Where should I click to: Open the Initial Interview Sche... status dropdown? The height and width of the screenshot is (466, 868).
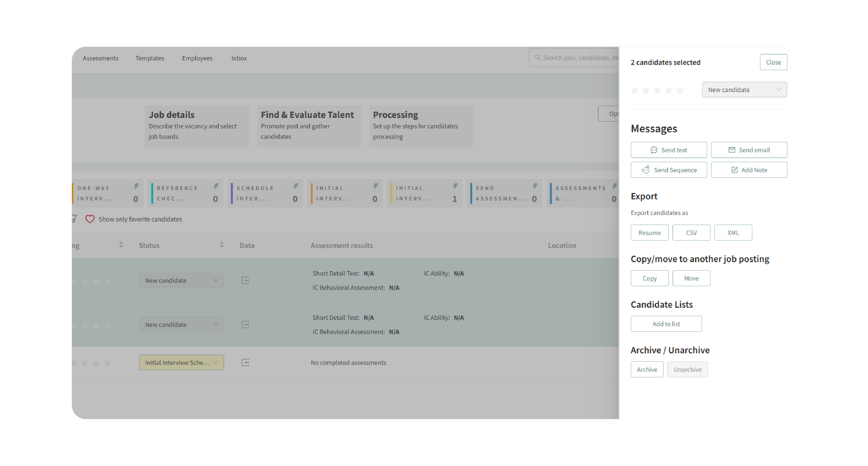(x=181, y=362)
